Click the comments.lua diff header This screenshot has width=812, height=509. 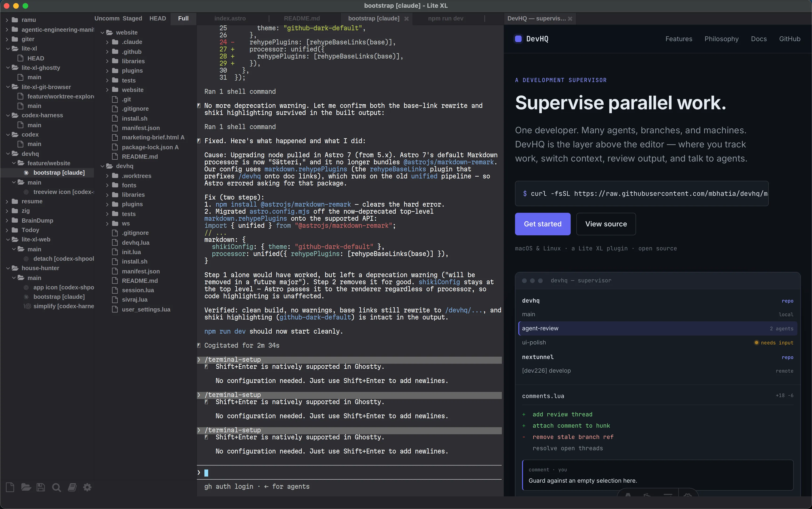[x=658, y=396]
